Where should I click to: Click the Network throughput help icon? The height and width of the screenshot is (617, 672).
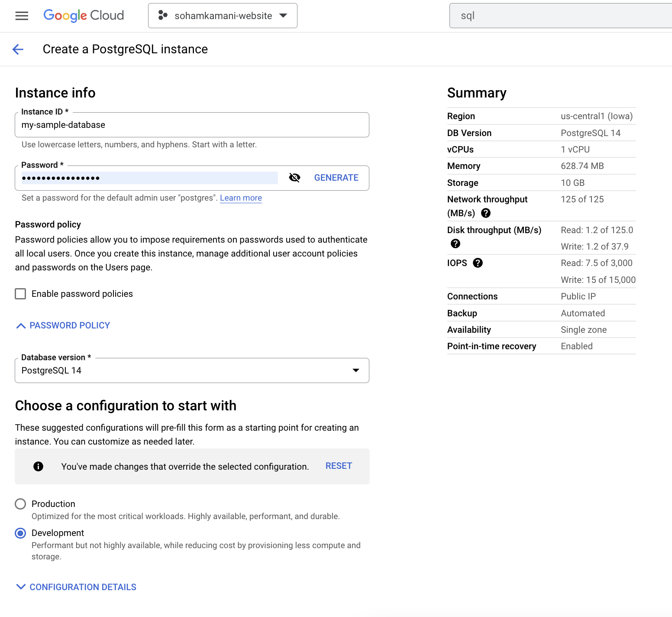tap(486, 213)
